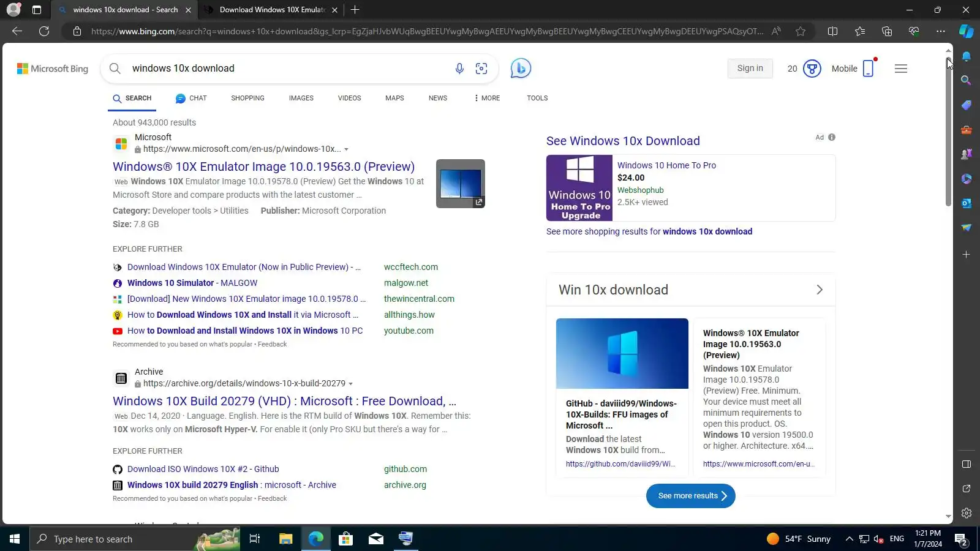Open a new browser tab
The width and height of the screenshot is (980, 551).
click(355, 10)
